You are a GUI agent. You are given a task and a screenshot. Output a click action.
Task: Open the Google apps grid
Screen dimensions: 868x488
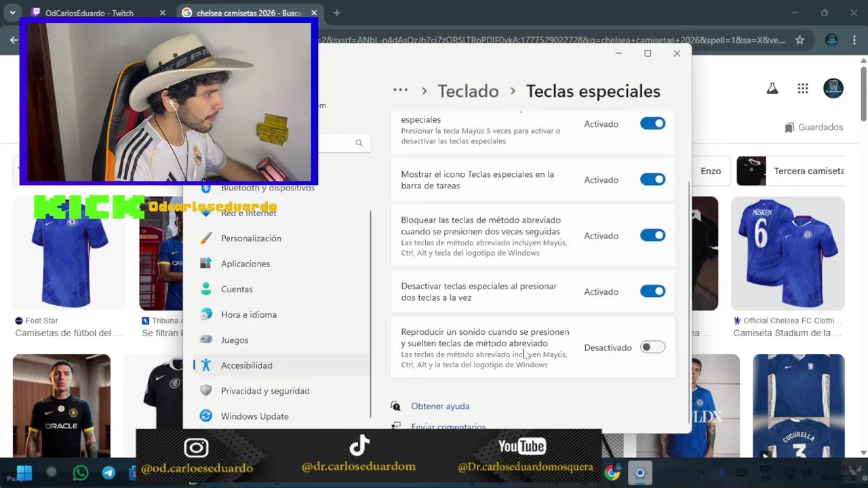pos(803,88)
